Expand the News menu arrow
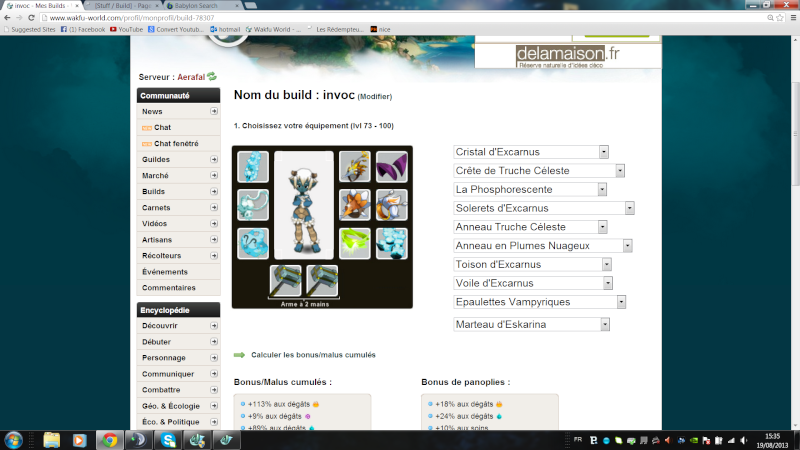 (214, 111)
